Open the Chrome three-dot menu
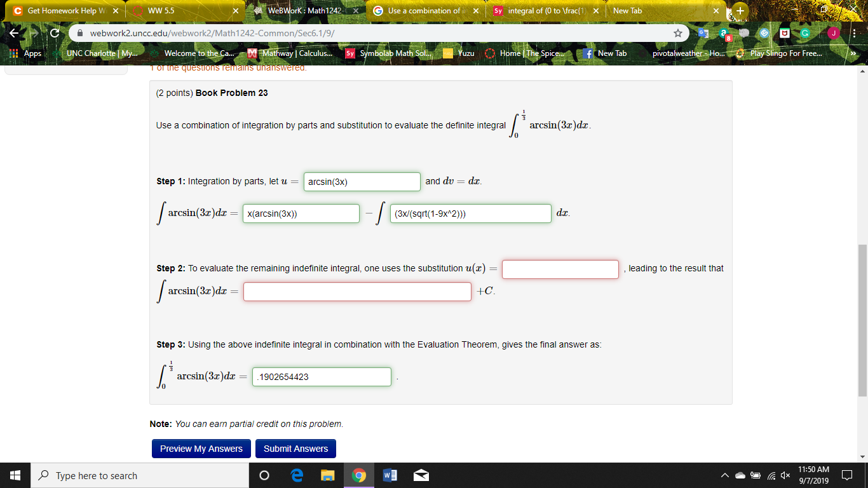Viewport: 868px width, 488px height. coord(853,32)
